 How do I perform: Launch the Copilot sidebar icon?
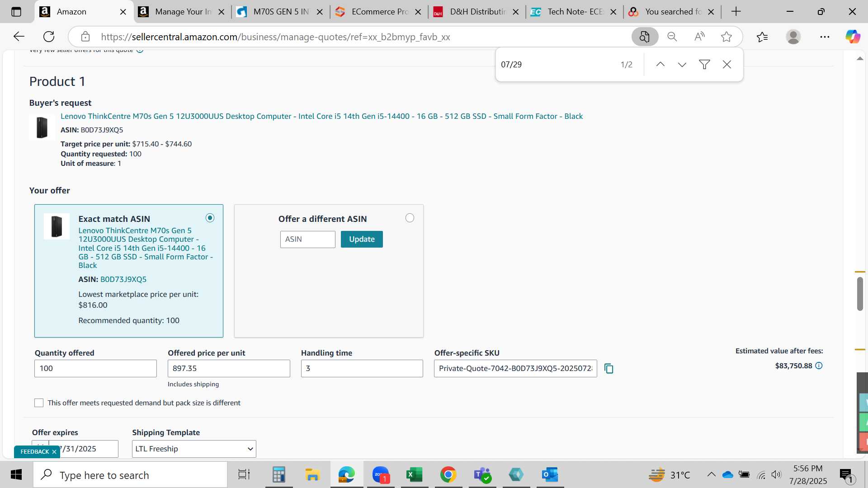[x=853, y=37]
